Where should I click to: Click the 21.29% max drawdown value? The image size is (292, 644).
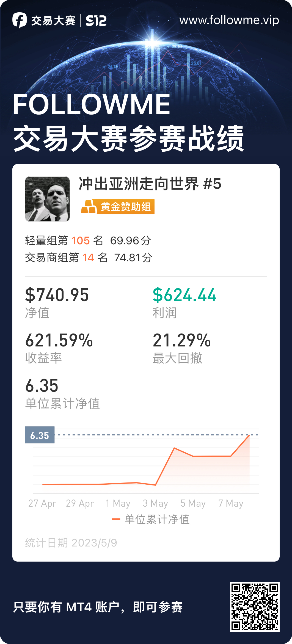(x=182, y=340)
